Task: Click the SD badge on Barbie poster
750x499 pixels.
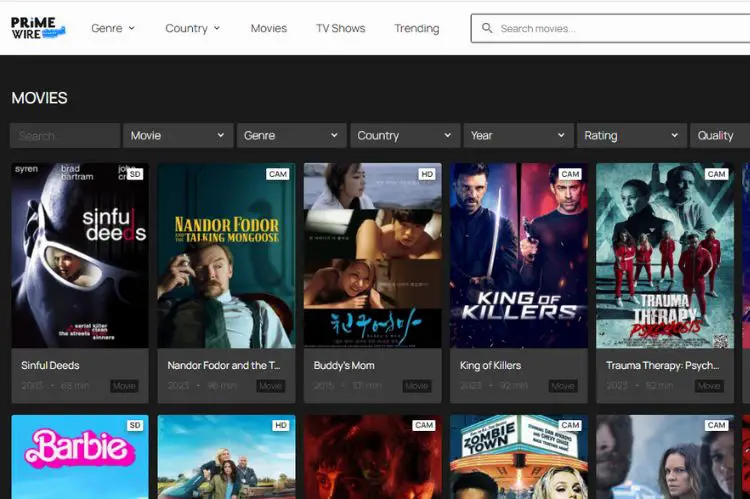Action: tap(135, 425)
